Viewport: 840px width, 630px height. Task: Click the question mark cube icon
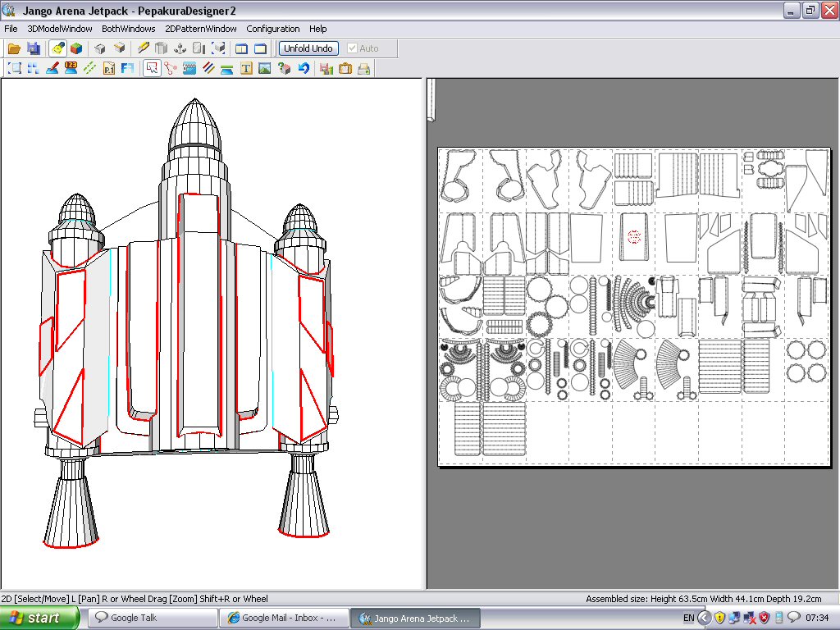(x=284, y=68)
